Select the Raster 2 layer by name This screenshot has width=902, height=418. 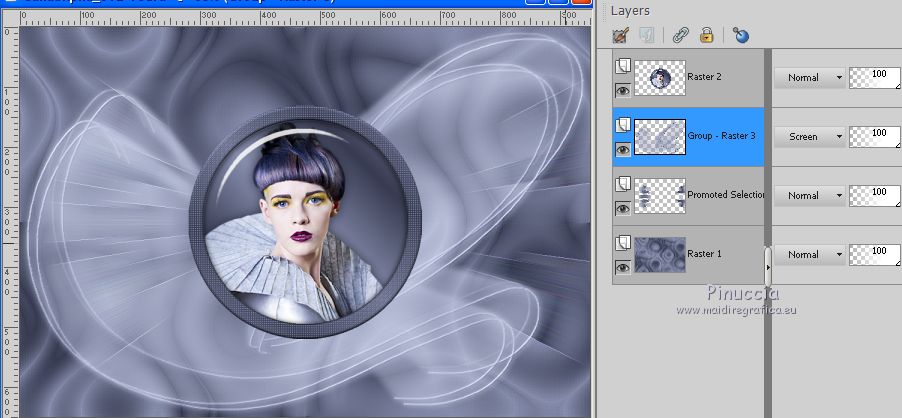coord(704,77)
